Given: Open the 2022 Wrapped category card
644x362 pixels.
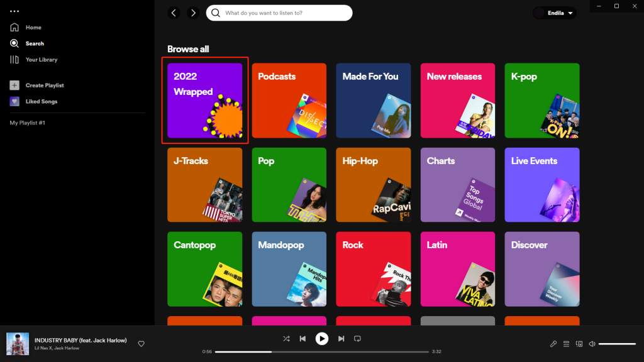Looking at the screenshot, I should click(205, 101).
